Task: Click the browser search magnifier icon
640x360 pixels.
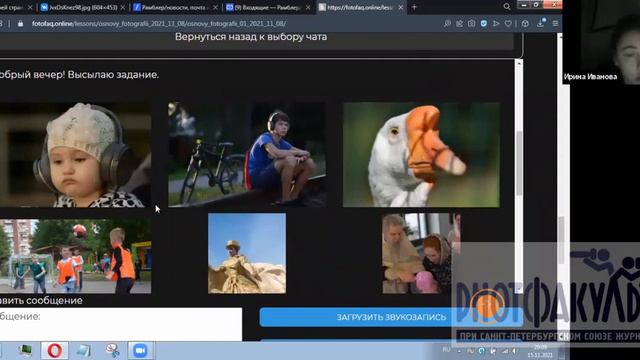Action: (507, 7)
